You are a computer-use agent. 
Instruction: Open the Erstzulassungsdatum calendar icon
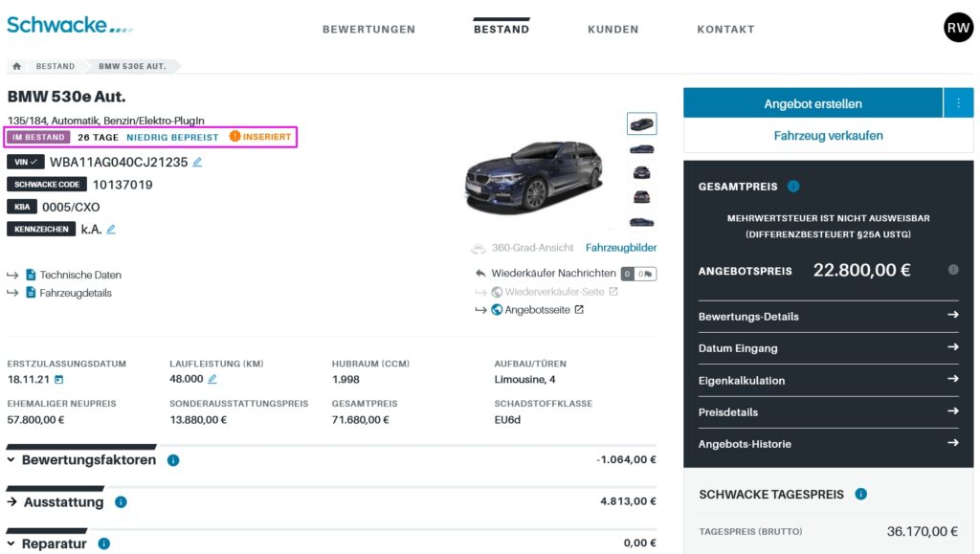(x=58, y=379)
